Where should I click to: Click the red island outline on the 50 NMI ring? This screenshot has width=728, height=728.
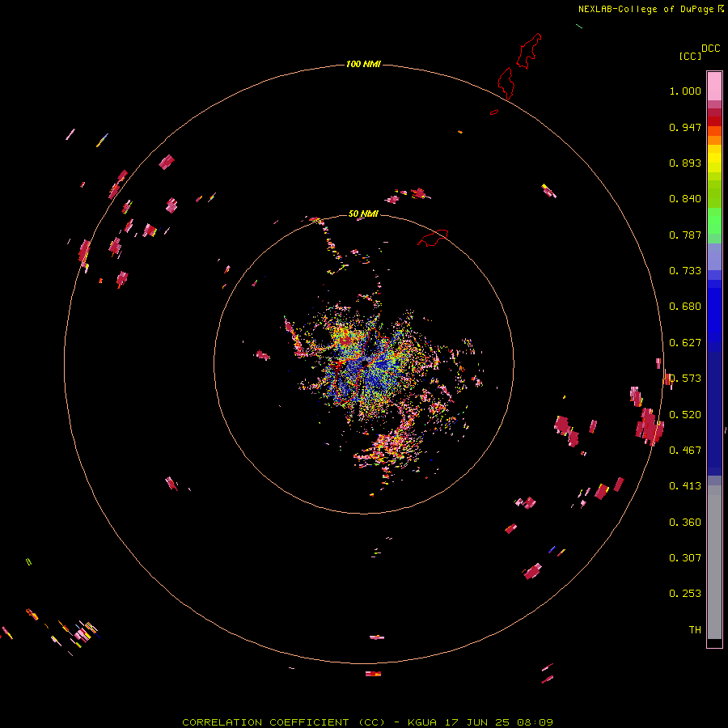click(x=433, y=238)
